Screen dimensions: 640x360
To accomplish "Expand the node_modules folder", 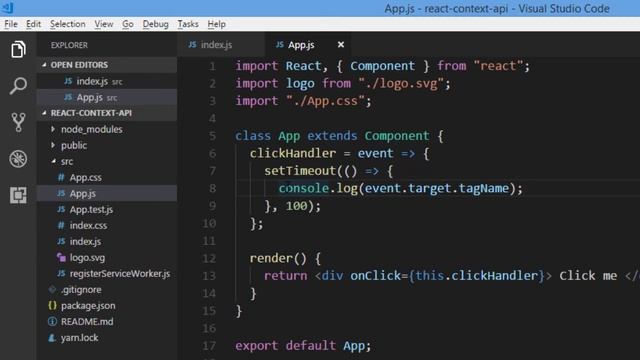I will [x=53, y=129].
